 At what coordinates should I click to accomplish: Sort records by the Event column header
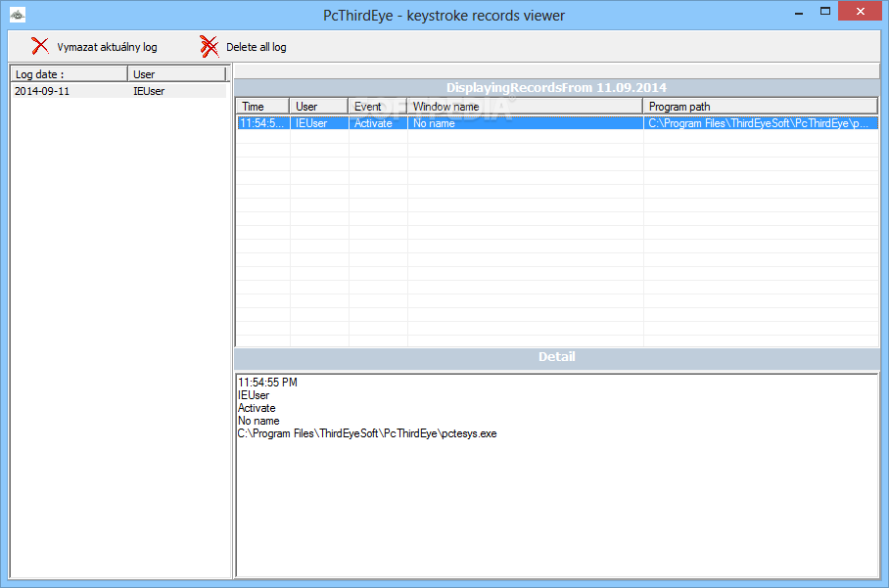[378, 107]
